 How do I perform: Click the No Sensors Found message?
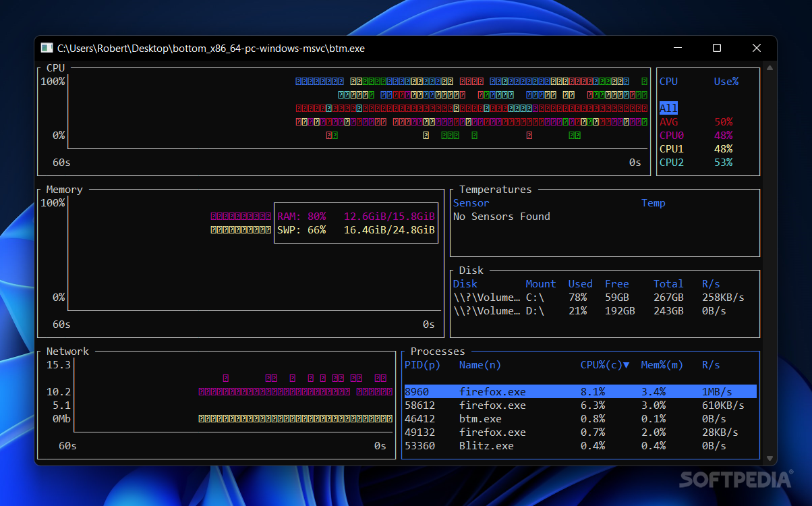tap(502, 217)
